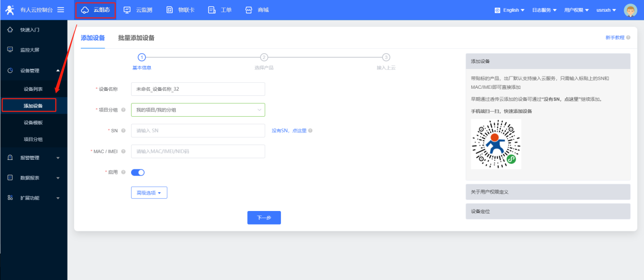Click the report icon beside 数据报表
This screenshot has width=644, height=280.
[10, 178]
